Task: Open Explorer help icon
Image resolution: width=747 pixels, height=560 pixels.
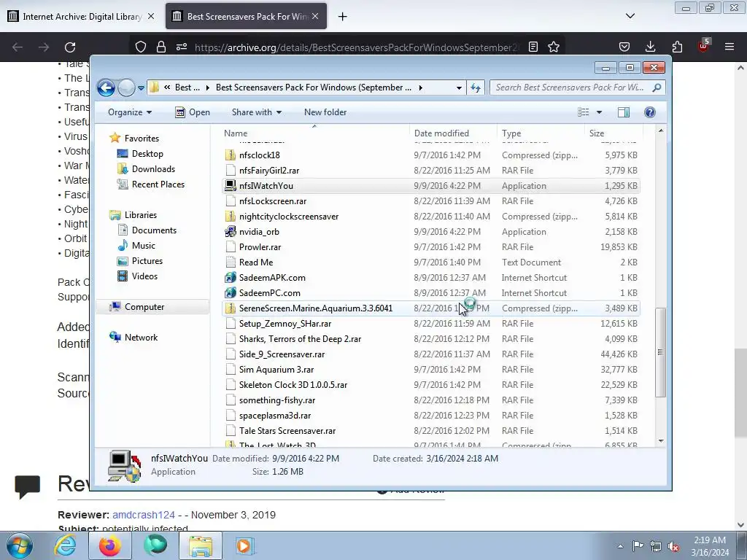Action: tap(650, 112)
